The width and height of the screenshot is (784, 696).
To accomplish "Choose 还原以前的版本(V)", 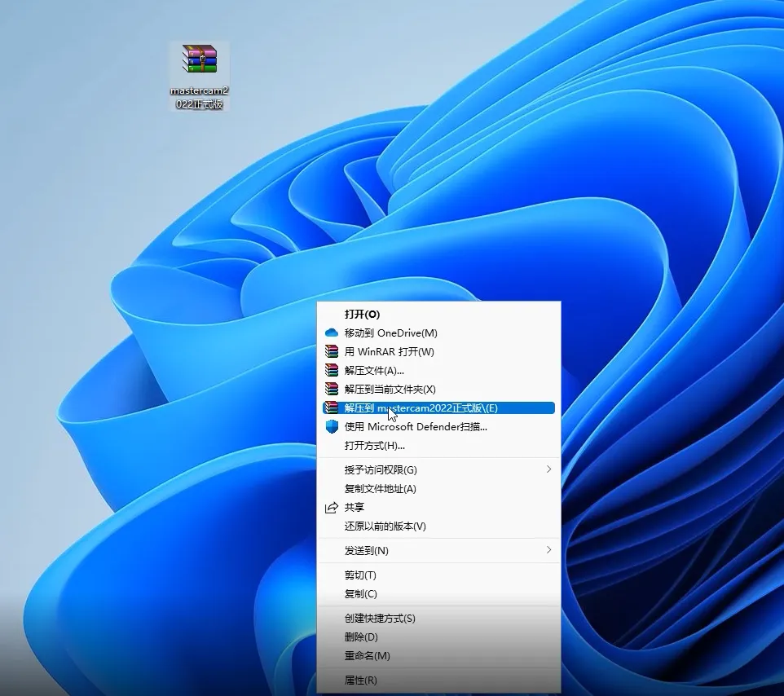I will coord(438,526).
